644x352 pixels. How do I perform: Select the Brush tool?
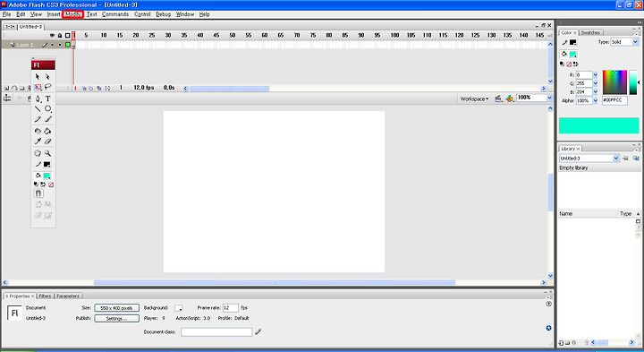tap(47, 119)
